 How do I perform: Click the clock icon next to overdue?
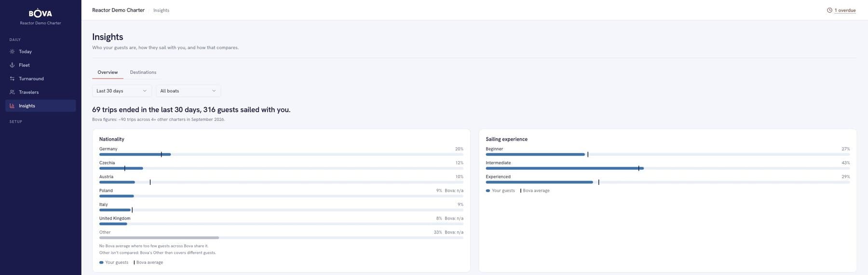pos(829,10)
